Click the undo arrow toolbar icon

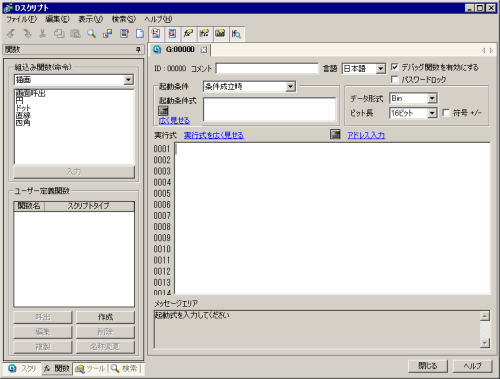(x=11, y=33)
